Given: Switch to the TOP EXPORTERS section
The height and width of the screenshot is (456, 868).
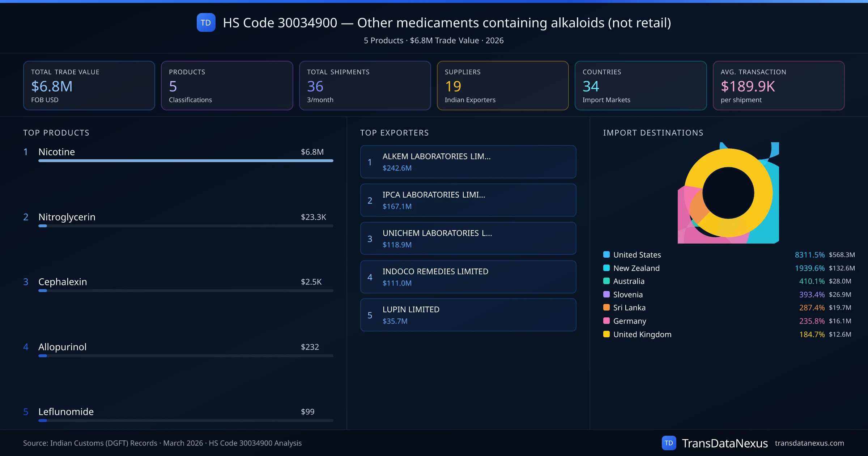Looking at the screenshot, I should pyautogui.click(x=395, y=132).
